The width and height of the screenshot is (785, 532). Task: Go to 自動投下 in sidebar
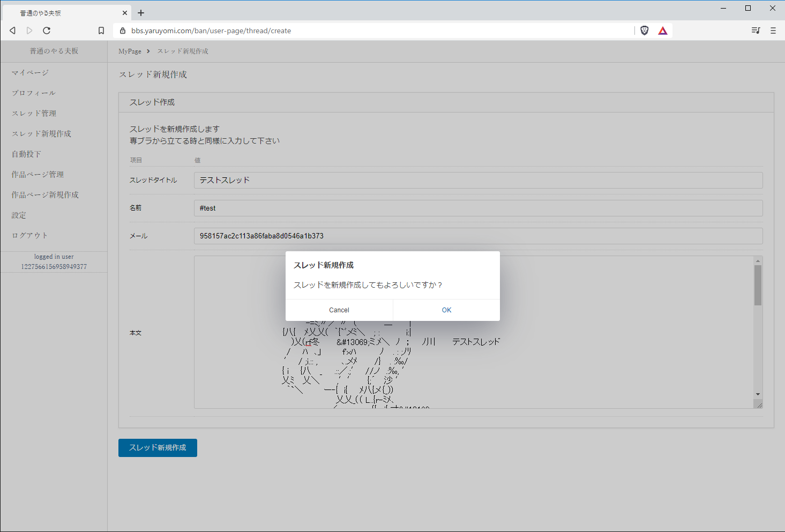point(26,154)
